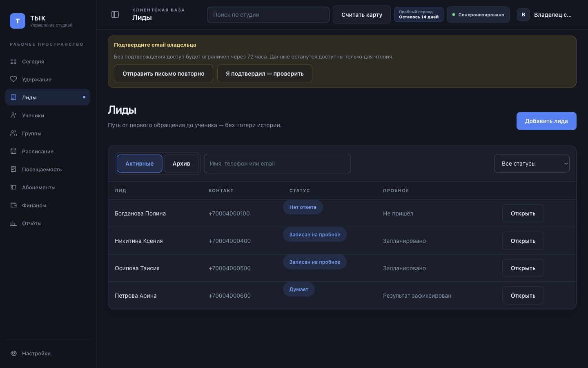Toggle the sidebar panel icon
This screenshot has height=368, width=588.
(x=115, y=15)
